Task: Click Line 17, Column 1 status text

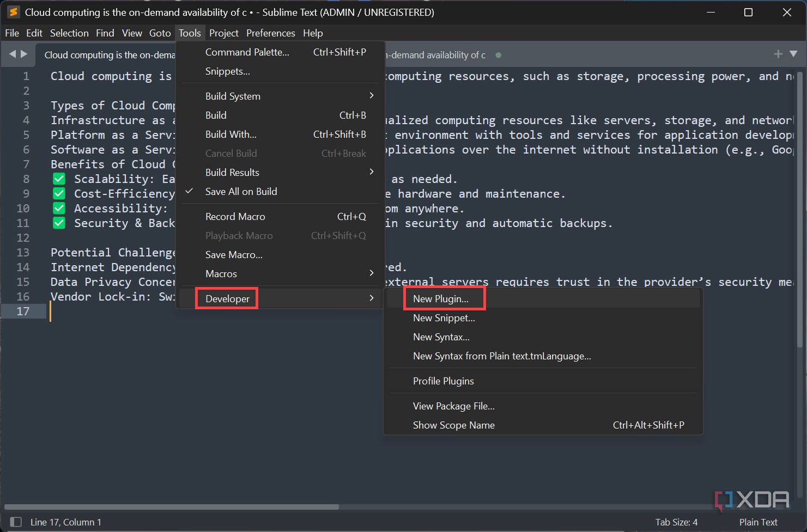Action: [x=66, y=522]
